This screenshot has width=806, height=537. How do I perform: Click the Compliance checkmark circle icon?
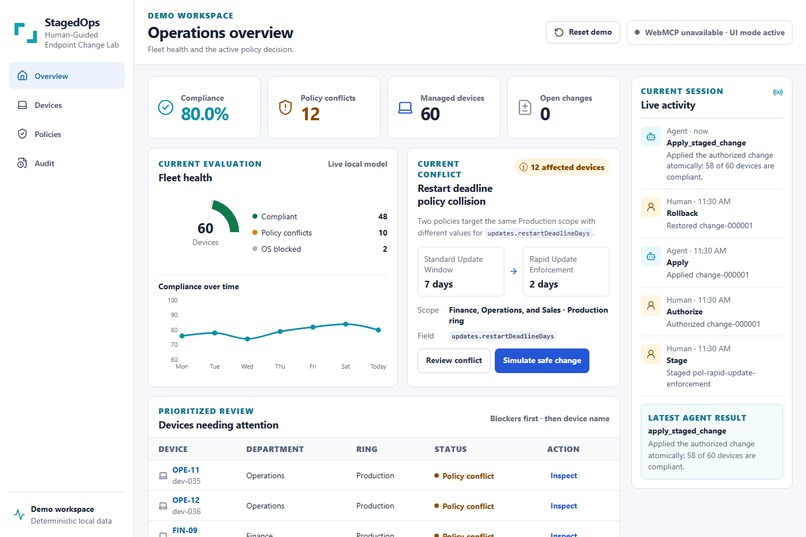(166, 107)
